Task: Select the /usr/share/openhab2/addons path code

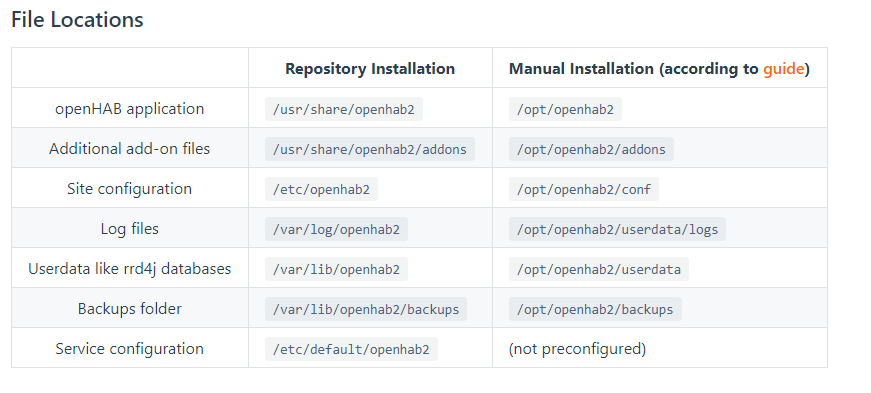Action: (x=370, y=149)
